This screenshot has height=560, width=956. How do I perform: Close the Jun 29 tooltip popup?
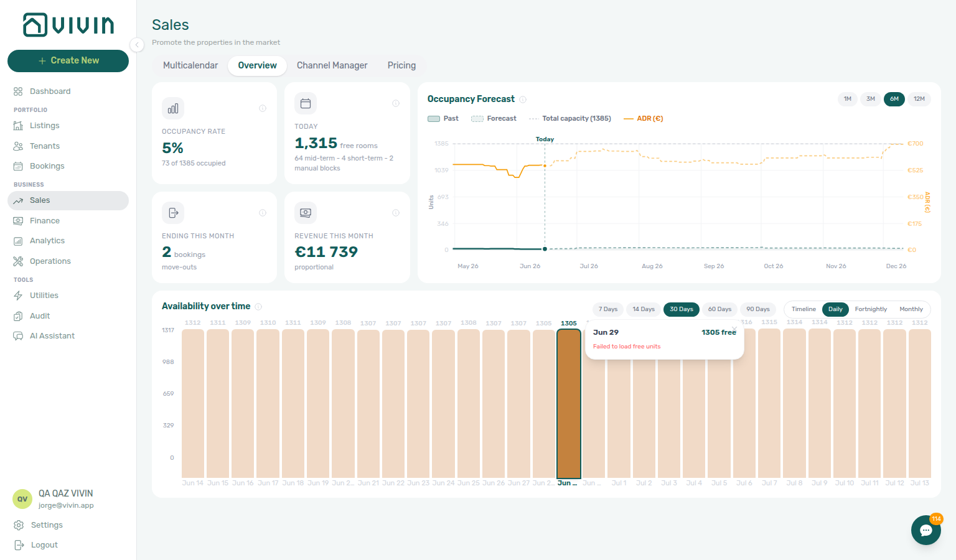tap(734, 329)
